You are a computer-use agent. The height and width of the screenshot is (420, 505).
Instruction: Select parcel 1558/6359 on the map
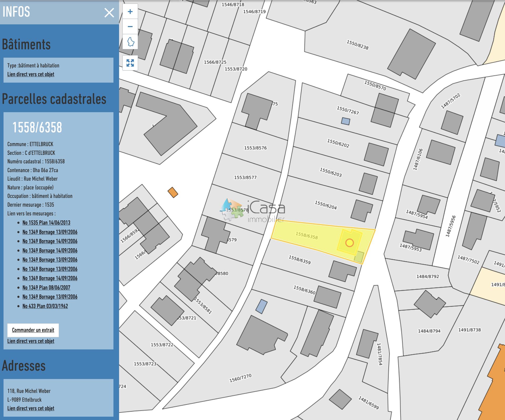tap(300, 260)
